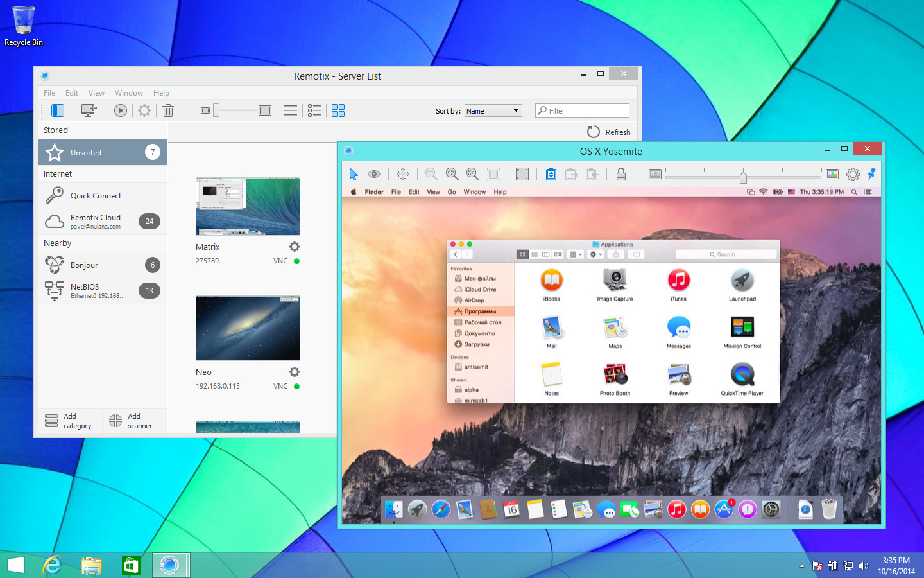This screenshot has height=578, width=924.
Task: Open settings gear for Neo server
Action: [295, 372]
